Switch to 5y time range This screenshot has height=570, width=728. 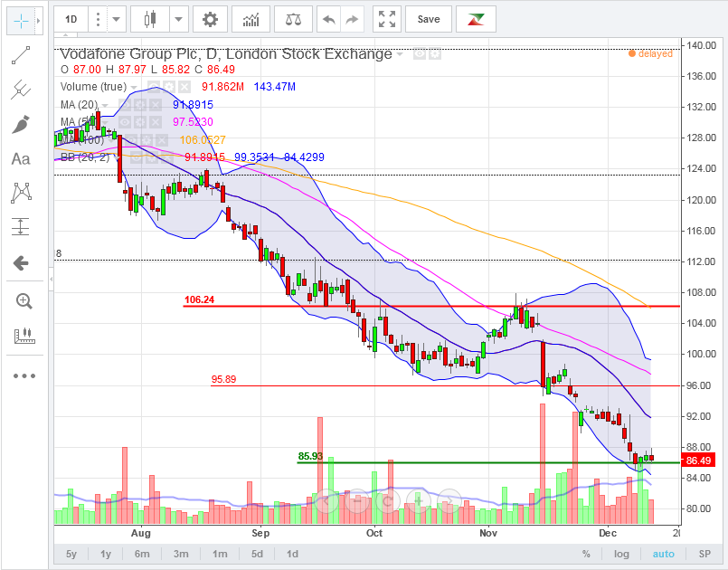coord(71,554)
